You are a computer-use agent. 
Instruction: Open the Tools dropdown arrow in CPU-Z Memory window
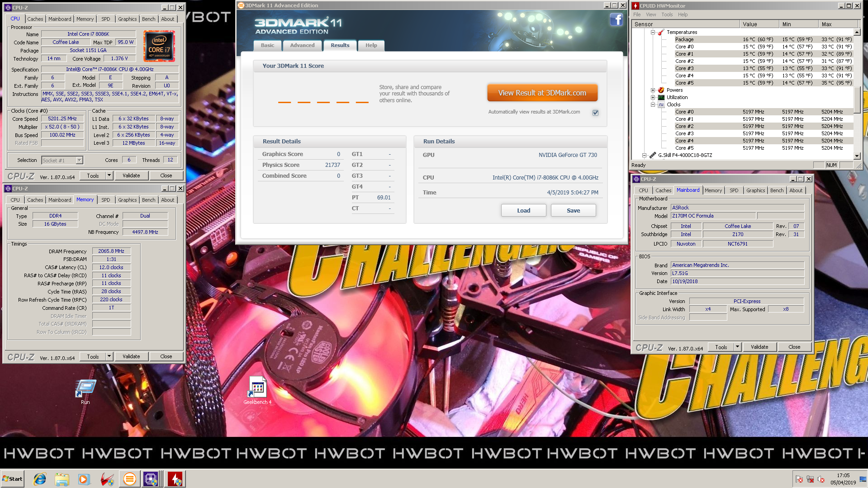click(x=109, y=356)
